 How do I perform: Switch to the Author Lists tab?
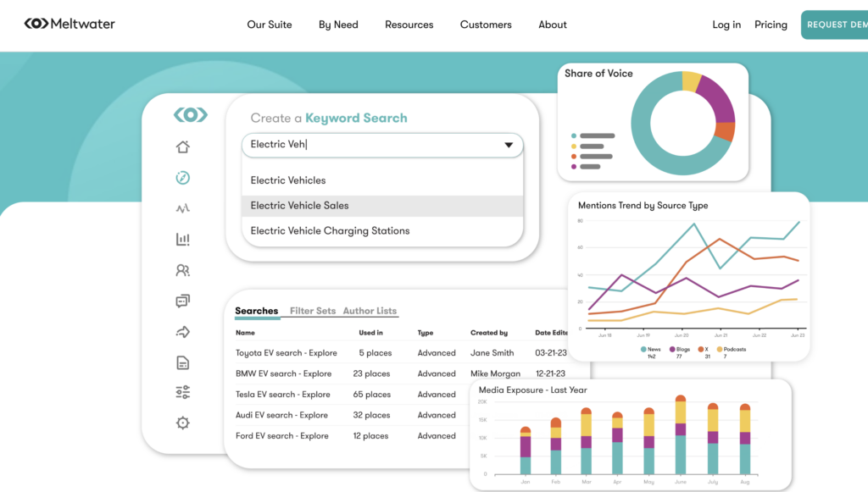pyautogui.click(x=370, y=311)
